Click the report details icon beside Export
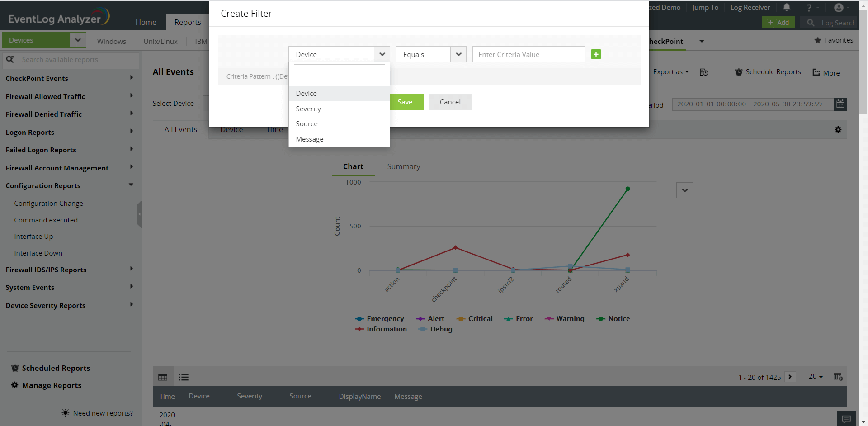This screenshot has width=868, height=426. [704, 72]
